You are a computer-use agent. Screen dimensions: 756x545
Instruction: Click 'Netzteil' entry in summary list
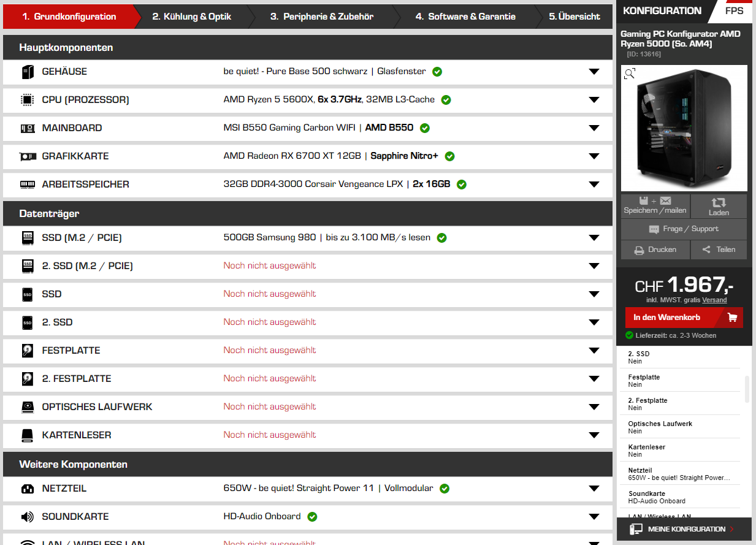(x=679, y=474)
